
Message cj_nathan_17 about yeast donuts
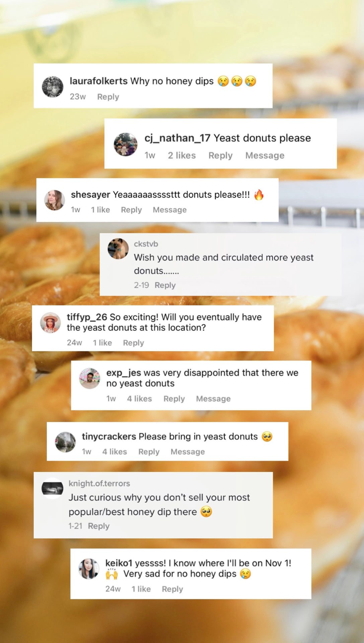point(265,155)
